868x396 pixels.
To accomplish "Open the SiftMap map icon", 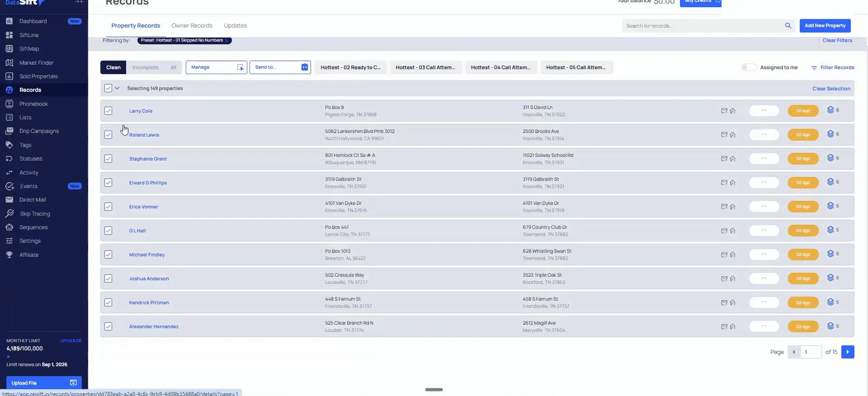I will pos(9,49).
